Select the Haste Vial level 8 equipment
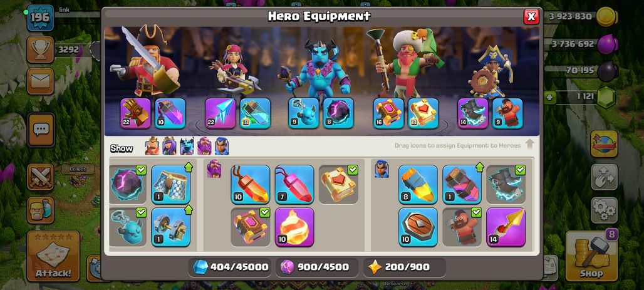 [x=418, y=184]
